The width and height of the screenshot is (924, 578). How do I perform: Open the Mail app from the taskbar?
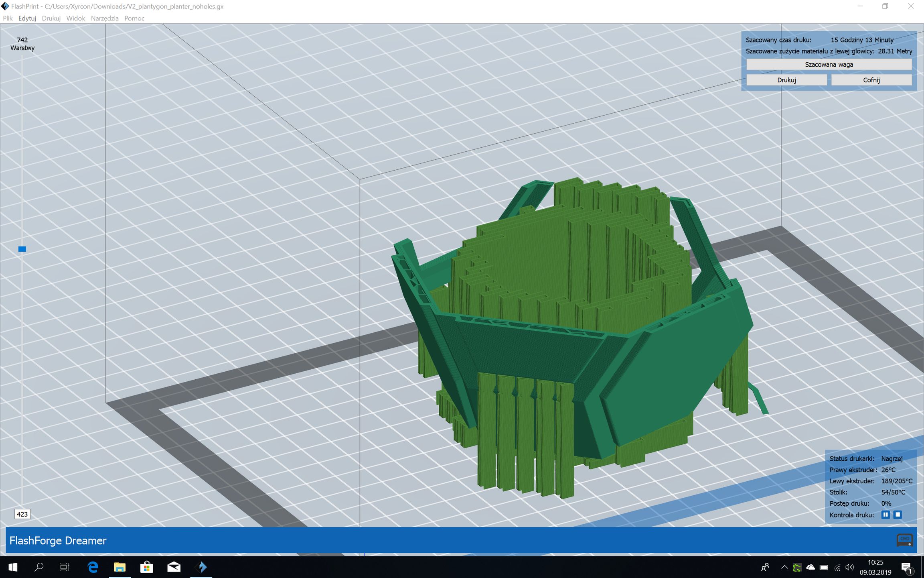point(173,567)
